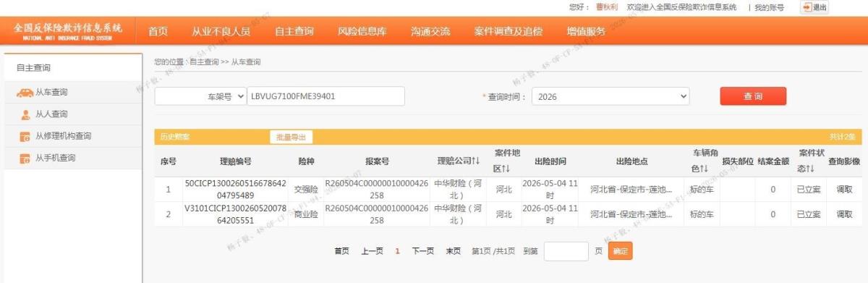Click the 报案号 cell in row 1
Viewport: 868px width, 283px height.
tap(376, 190)
